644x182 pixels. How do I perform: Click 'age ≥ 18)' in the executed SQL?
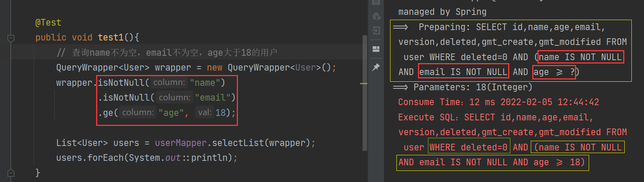point(559,162)
